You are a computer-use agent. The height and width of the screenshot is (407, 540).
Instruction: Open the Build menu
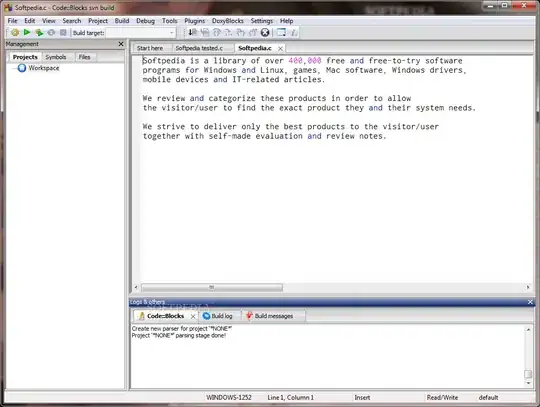pos(122,21)
